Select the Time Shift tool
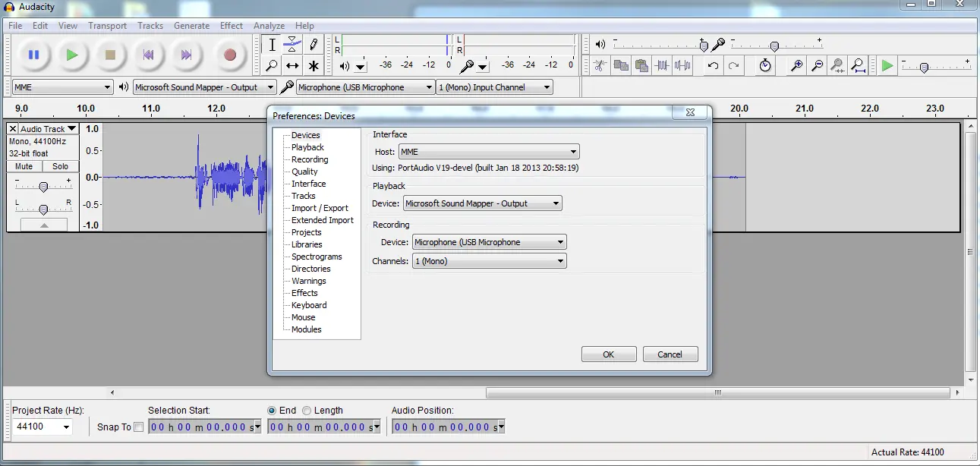This screenshot has height=466, width=980. (x=292, y=66)
